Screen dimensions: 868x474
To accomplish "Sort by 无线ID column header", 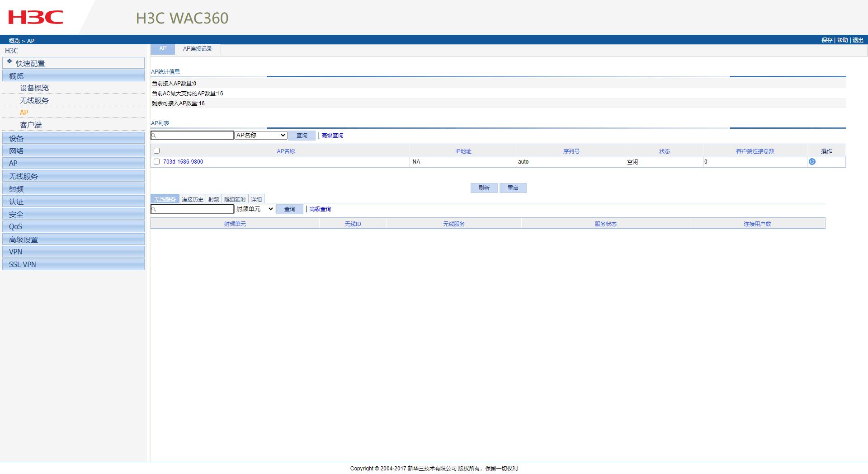I will coord(353,224).
